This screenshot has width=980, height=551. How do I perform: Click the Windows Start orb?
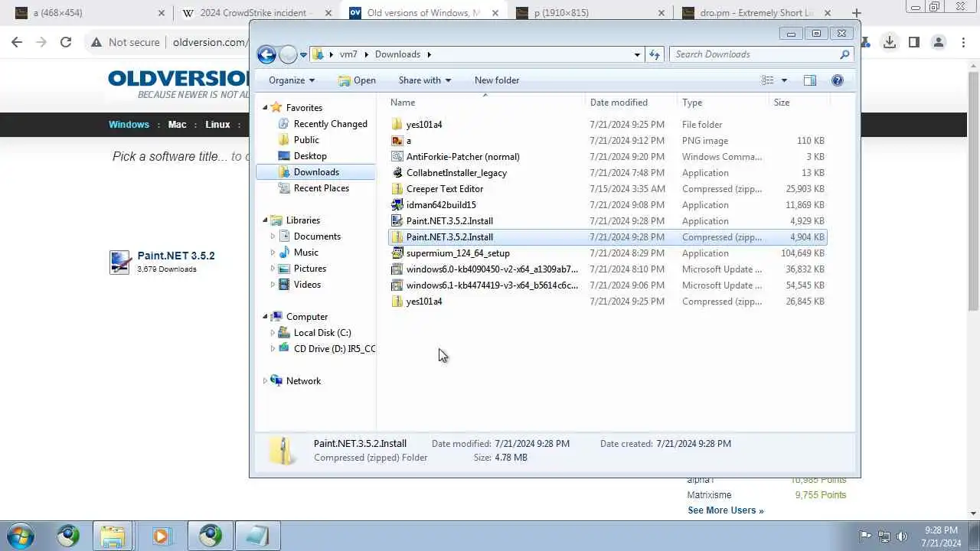[21, 536]
